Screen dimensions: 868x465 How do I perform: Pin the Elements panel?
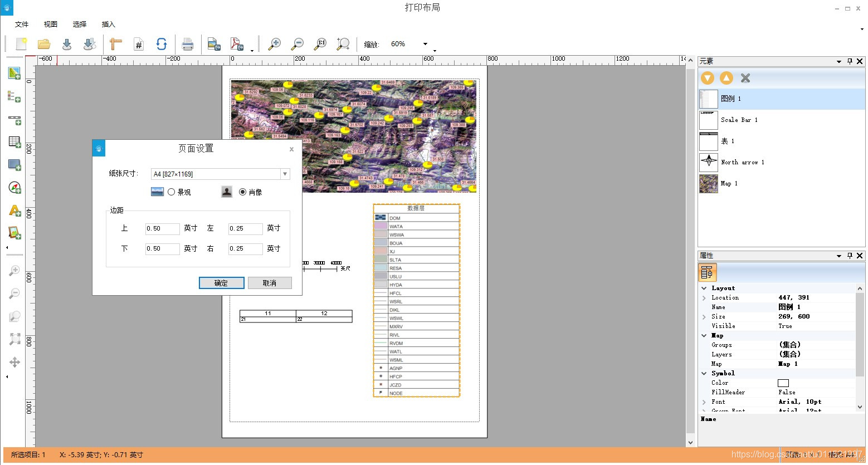coord(850,61)
